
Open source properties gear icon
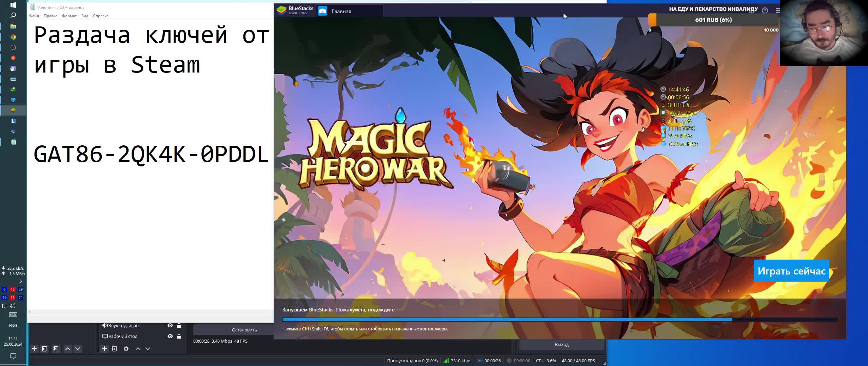[126, 349]
